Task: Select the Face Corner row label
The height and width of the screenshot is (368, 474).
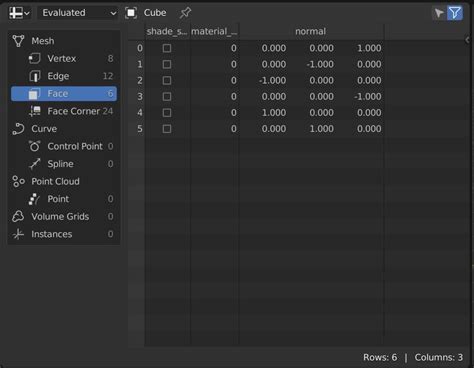Action: 74,111
